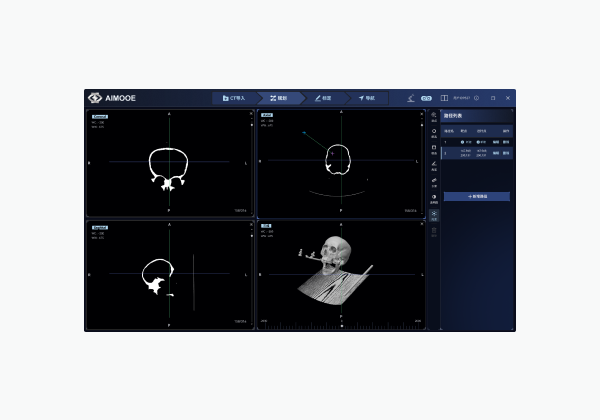Click the delete link in highlighted second path row
This screenshot has width=600, height=420.
point(506,153)
